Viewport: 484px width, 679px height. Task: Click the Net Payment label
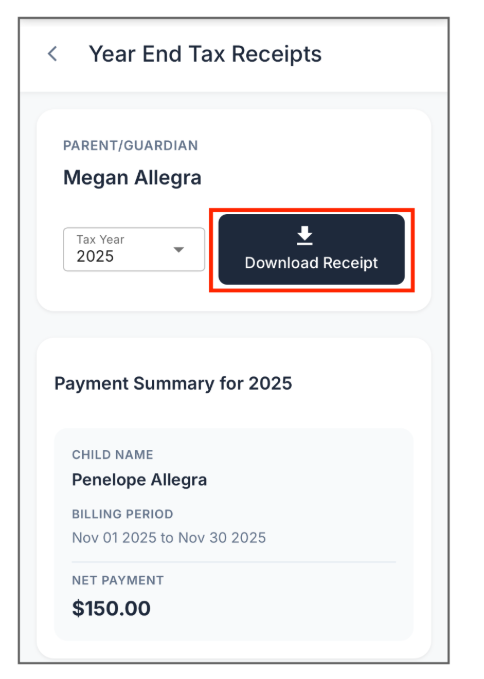(118, 580)
